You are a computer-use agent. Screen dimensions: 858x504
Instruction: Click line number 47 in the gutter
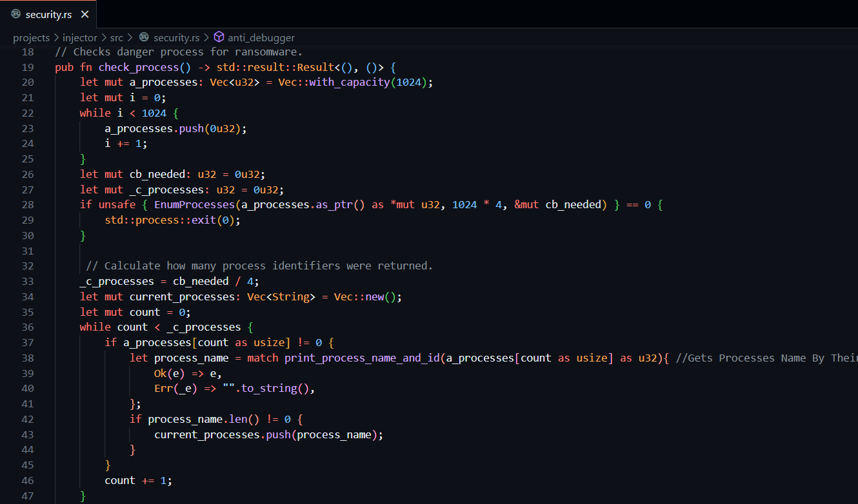pos(28,496)
